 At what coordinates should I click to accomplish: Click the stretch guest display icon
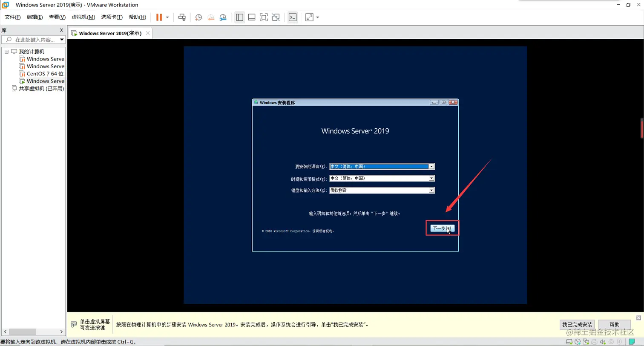[309, 17]
